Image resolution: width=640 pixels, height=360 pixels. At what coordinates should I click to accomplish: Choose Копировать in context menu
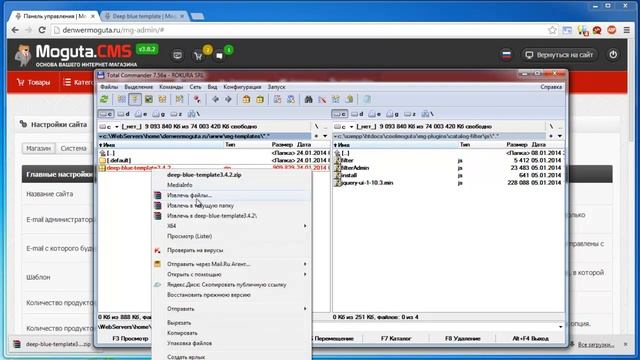(x=231, y=333)
